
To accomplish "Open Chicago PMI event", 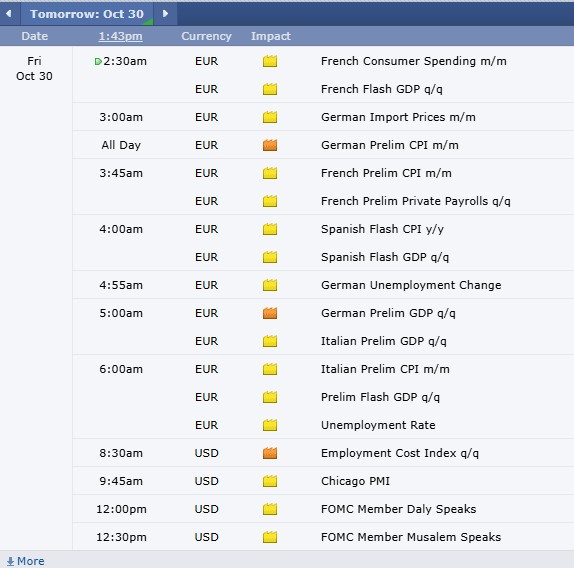I will point(355,481).
